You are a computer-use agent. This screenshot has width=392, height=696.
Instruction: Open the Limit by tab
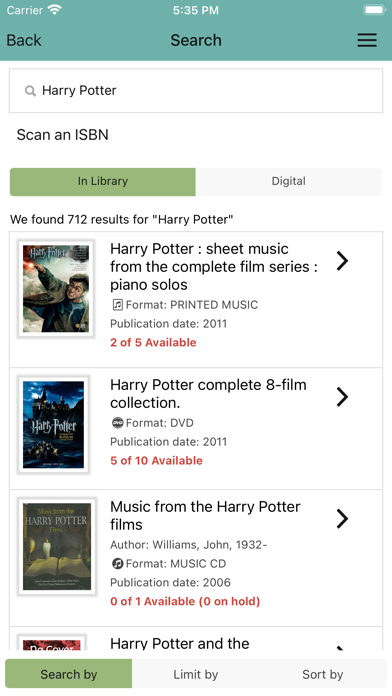click(x=196, y=674)
